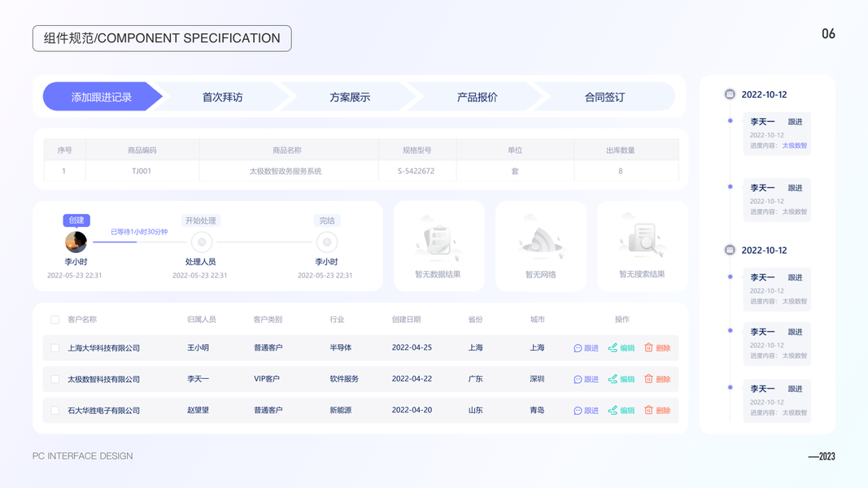Click the 创建 status tag
Image resolution: width=868 pixels, height=488 pixels.
pyautogui.click(x=76, y=220)
